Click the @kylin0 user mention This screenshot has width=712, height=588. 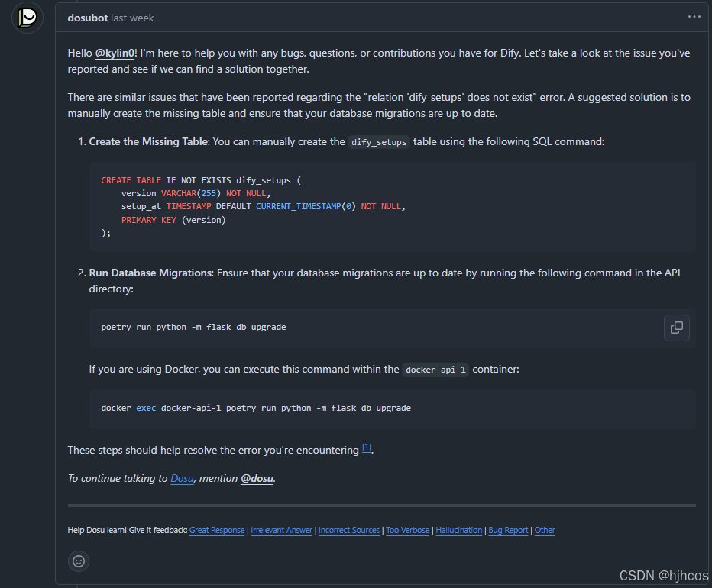pyautogui.click(x=115, y=53)
